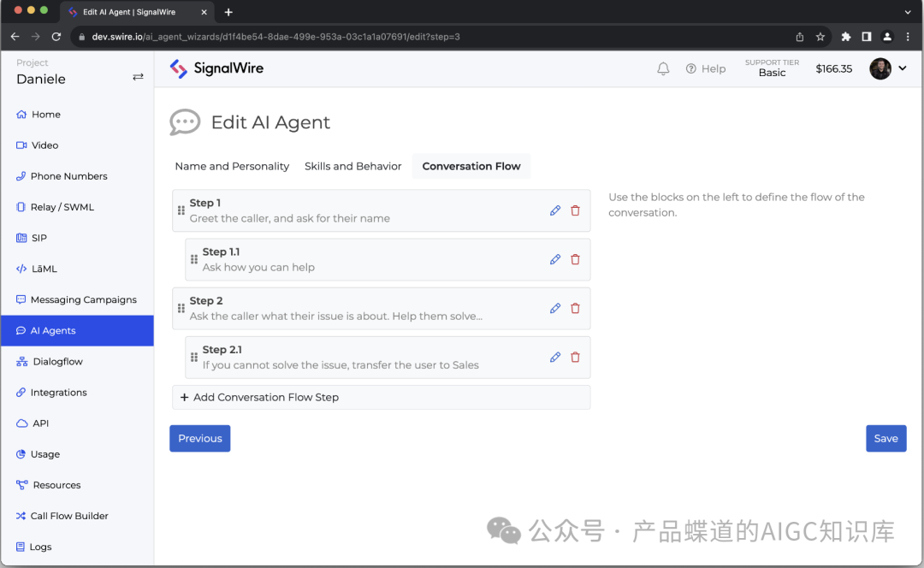Switch to Name and Personality tab
The width and height of the screenshot is (924, 568).
(232, 166)
